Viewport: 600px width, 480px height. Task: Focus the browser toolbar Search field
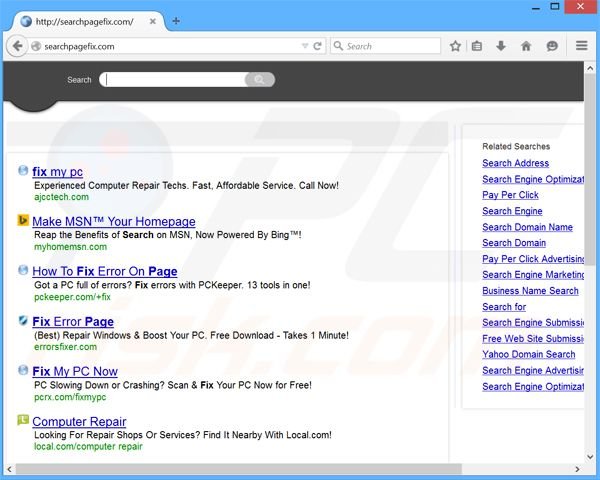pos(386,46)
